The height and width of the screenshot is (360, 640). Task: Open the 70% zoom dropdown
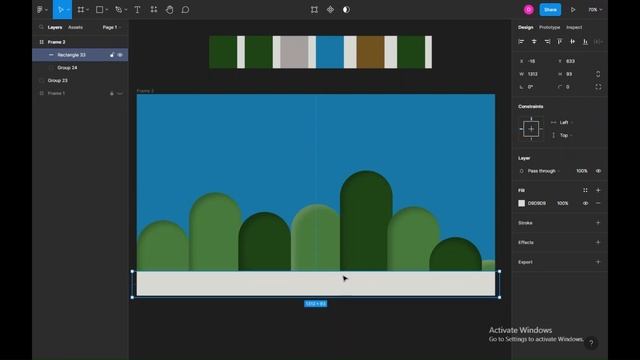[595, 10]
